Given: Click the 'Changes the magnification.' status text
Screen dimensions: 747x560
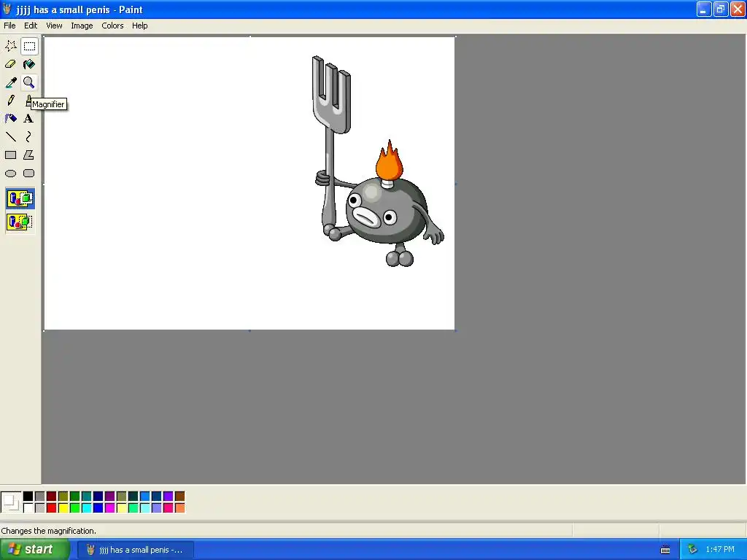Looking at the screenshot, I should 49,531.
